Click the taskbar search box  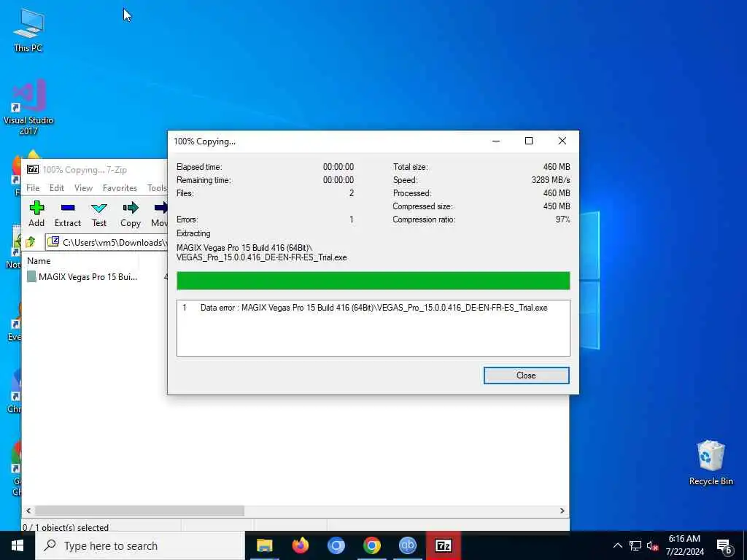140,545
